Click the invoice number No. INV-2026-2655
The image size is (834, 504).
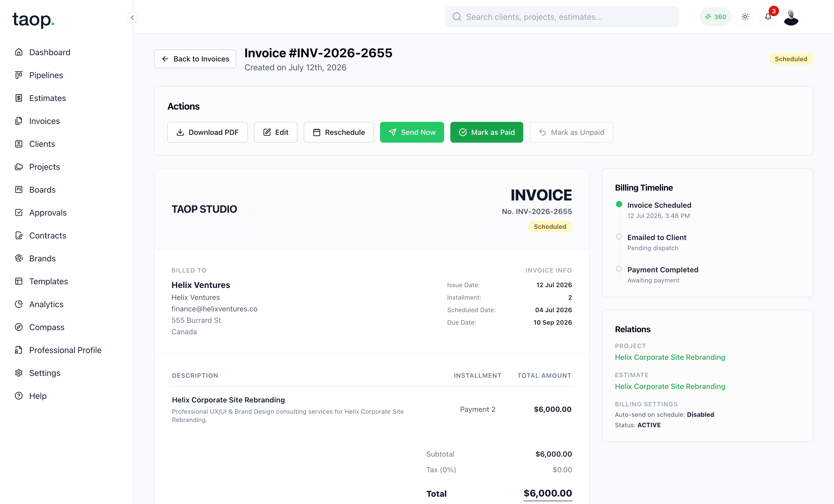click(x=537, y=211)
